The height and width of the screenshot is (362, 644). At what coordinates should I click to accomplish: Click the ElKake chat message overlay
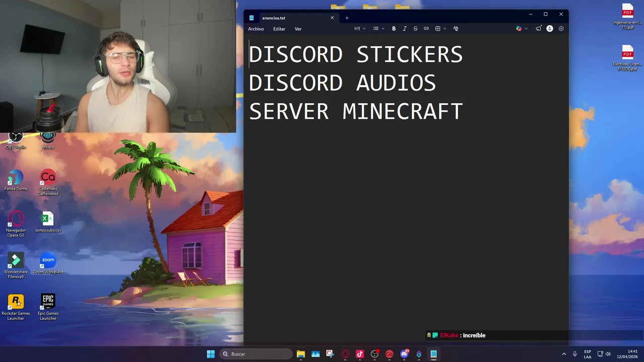456,335
